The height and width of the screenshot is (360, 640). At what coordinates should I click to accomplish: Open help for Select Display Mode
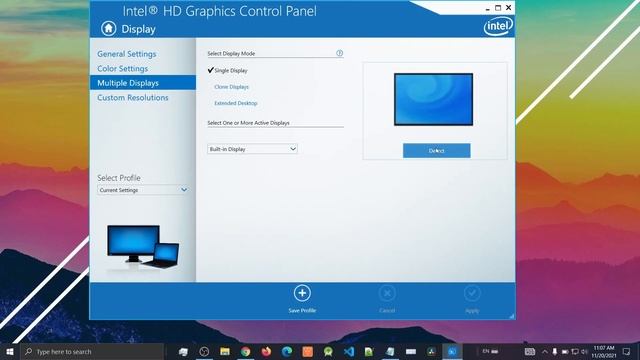(339, 53)
